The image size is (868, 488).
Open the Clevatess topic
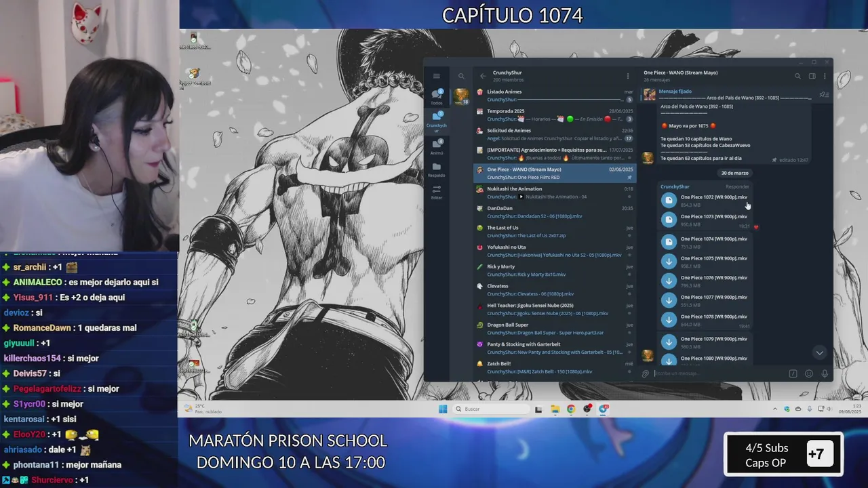(555, 289)
